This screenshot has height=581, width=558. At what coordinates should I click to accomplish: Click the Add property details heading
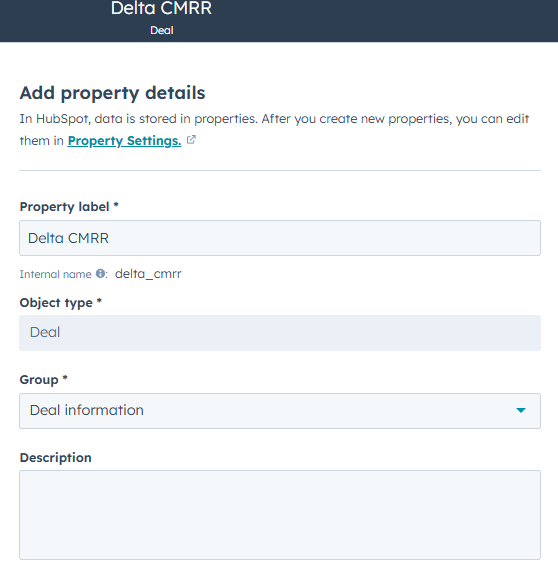[112, 93]
